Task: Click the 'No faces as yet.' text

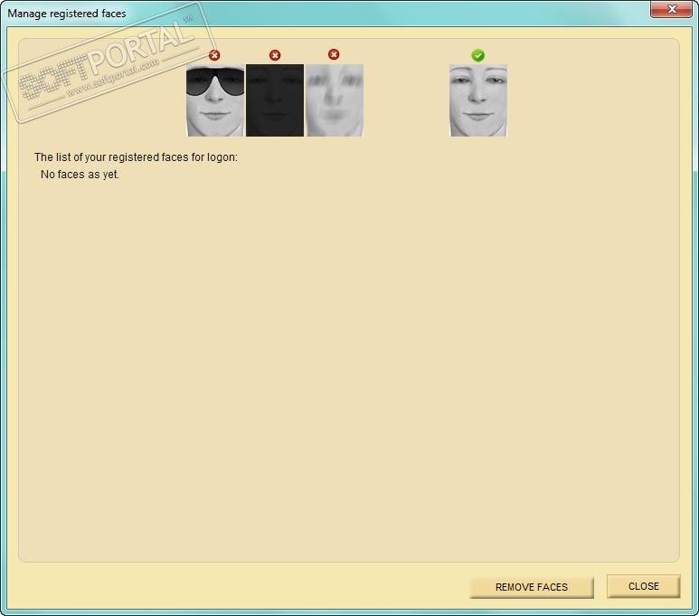Action: (80, 175)
